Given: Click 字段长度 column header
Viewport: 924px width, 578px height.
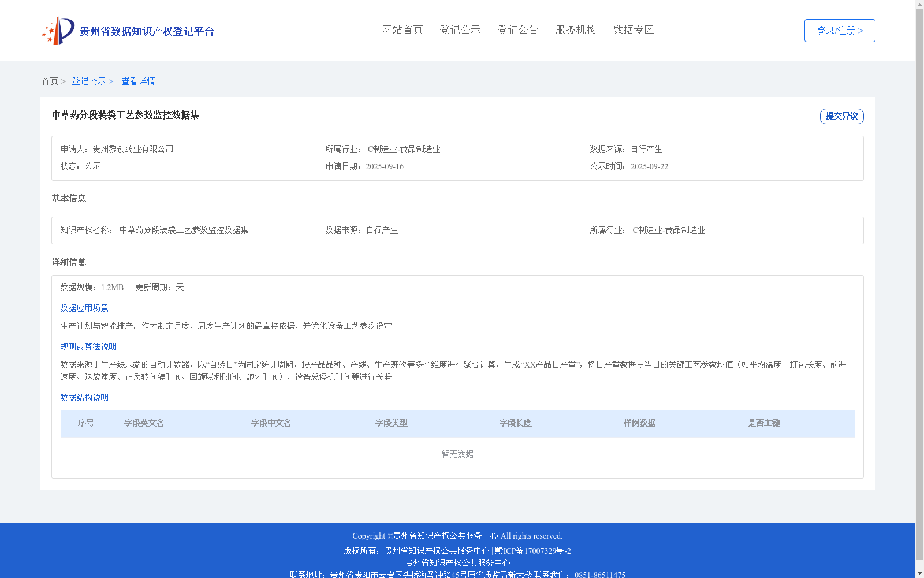Looking at the screenshot, I should pos(516,423).
